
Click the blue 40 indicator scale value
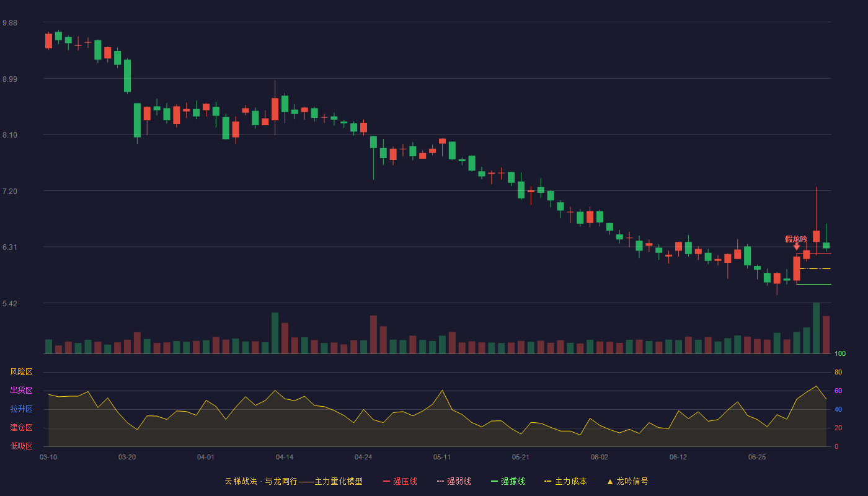coord(838,410)
